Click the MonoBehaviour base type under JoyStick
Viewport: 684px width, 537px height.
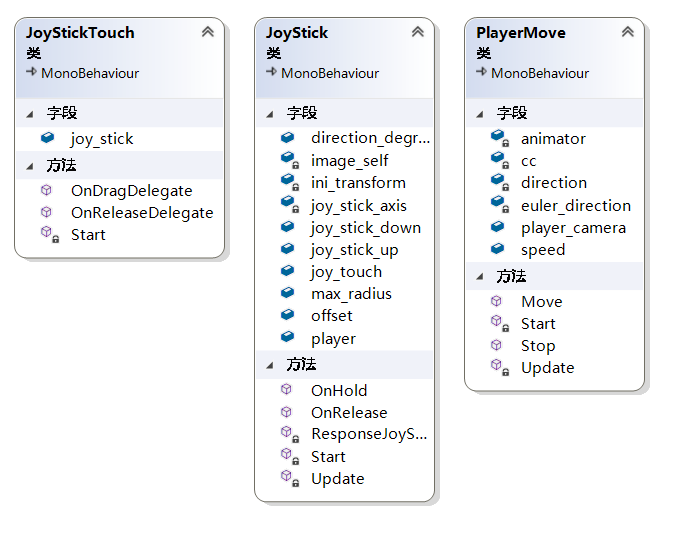point(334,73)
